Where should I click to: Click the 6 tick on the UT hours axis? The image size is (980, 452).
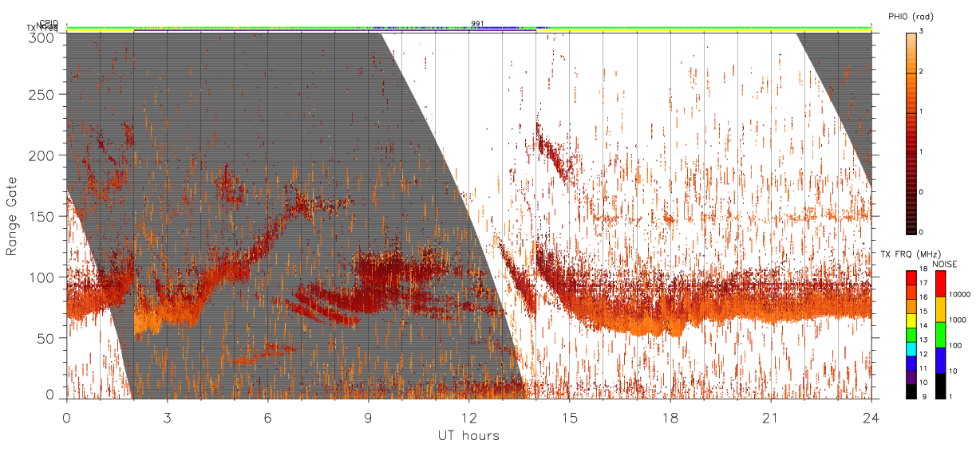tap(267, 418)
